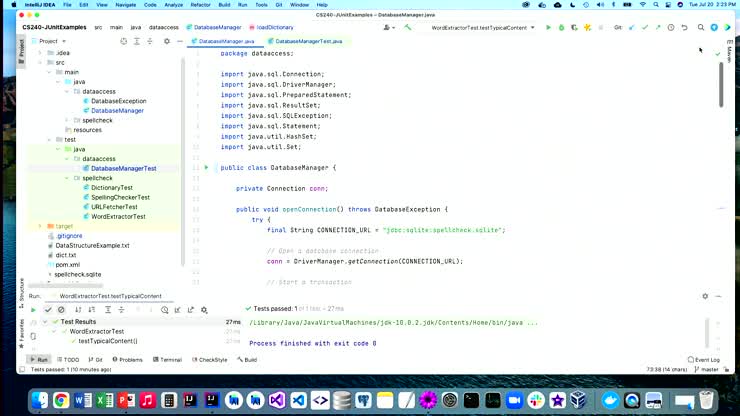Open the Terminal tool window tab

coord(168,360)
